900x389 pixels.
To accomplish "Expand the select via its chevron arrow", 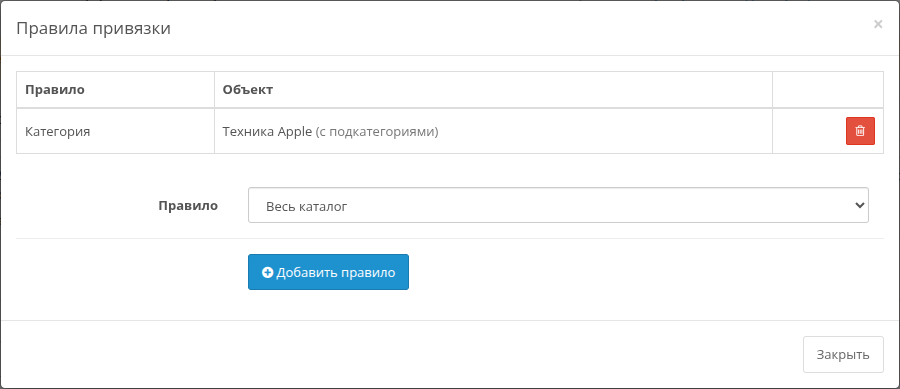I will (859, 205).
